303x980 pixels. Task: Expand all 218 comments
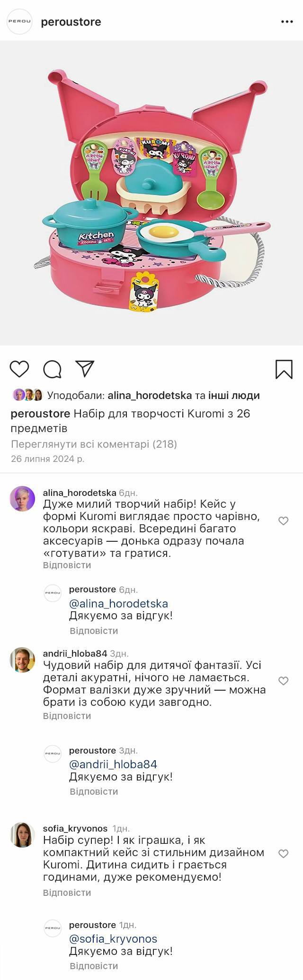click(x=94, y=444)
